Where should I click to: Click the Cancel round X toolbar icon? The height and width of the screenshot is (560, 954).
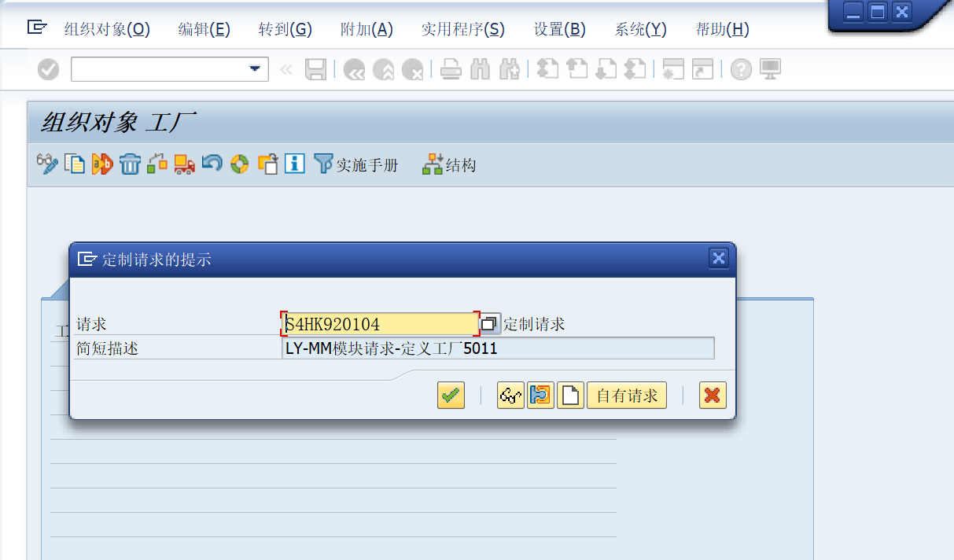pos(413,70)
